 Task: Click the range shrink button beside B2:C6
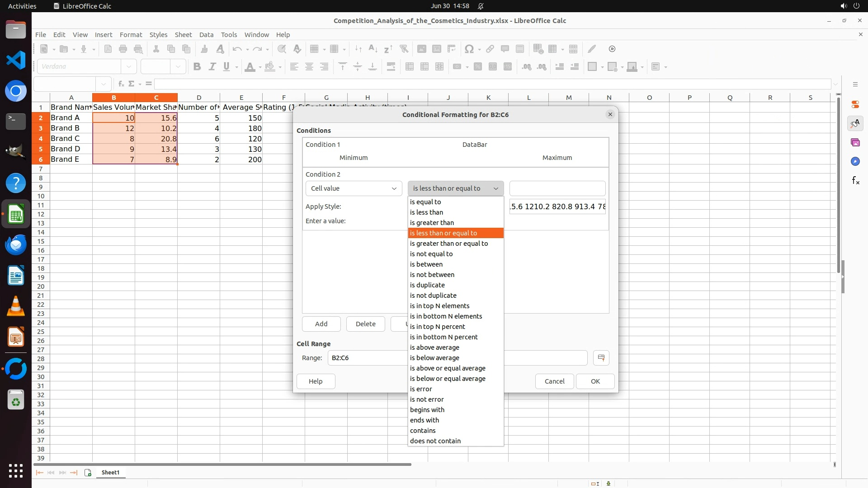(601, 358)
